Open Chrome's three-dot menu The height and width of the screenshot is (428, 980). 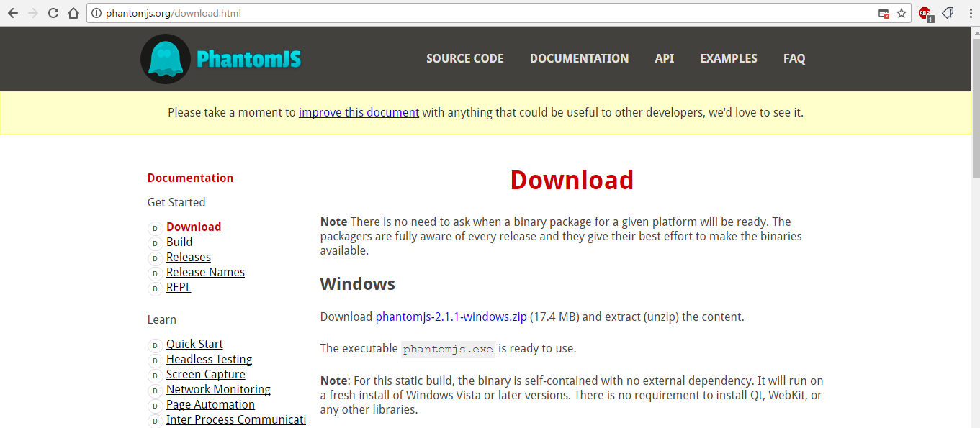click(968, 12)
